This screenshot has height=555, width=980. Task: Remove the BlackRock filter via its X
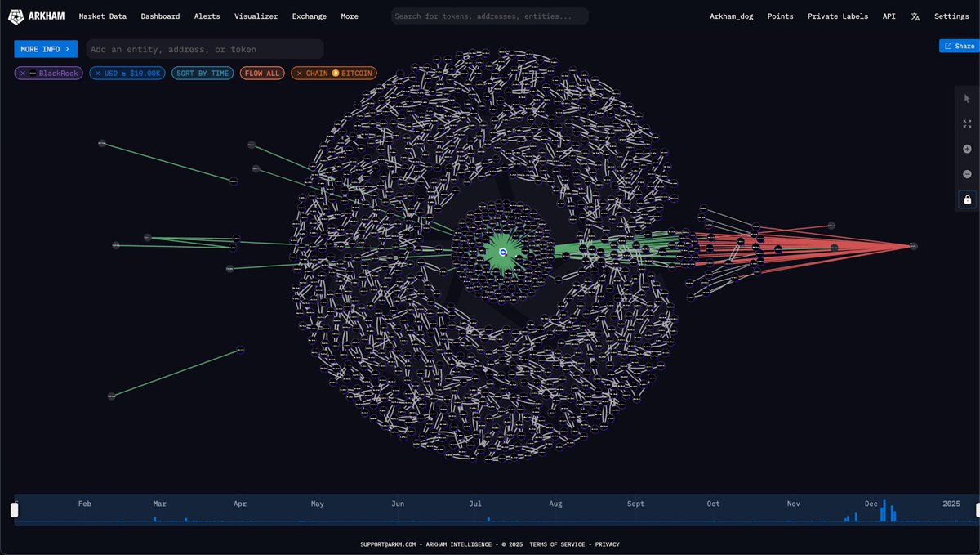click(x=23, y=74)
